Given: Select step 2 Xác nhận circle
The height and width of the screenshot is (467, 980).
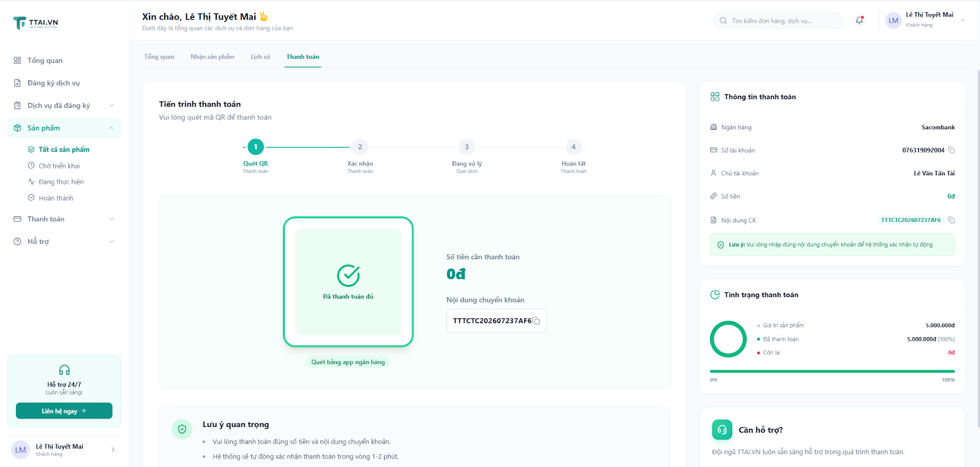Looking at the screenshot, I should point(360,147).
